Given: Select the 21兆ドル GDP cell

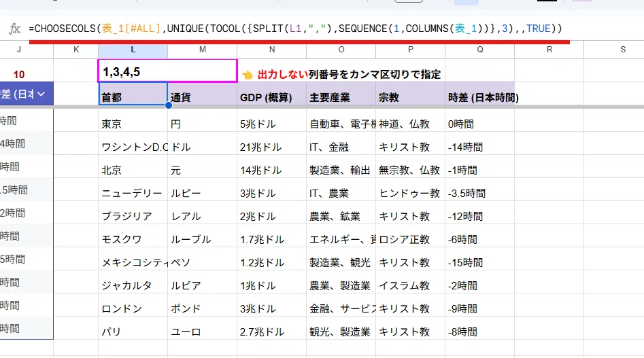Looking at the screenshot, I should pos(272,143).
